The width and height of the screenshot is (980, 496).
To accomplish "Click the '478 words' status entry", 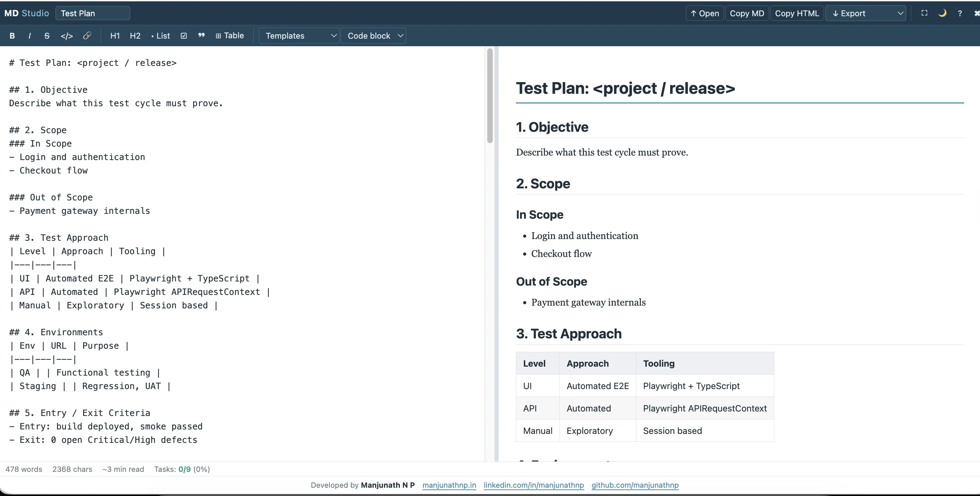I will (x=24, y=469).
